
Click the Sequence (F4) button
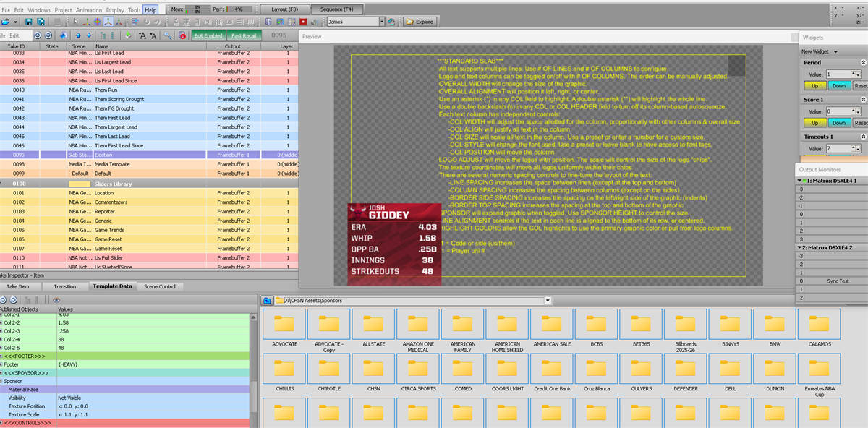coord(336,9)
